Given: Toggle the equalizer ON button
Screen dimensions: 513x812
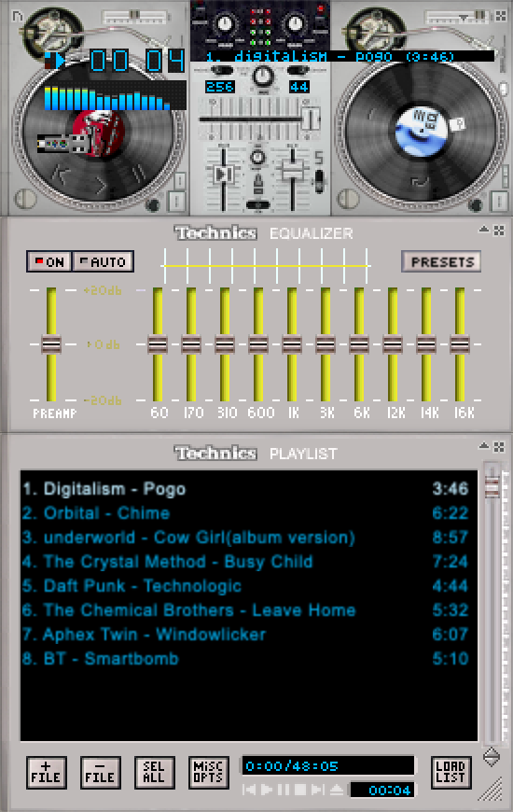Looking at the screenshot, I should pos(49,261).
